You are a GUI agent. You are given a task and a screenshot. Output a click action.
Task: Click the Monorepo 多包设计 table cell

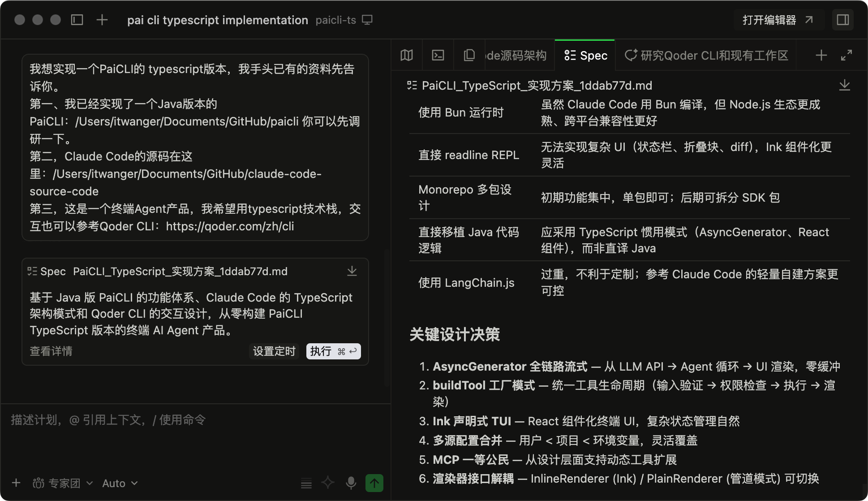click(465, 198)
